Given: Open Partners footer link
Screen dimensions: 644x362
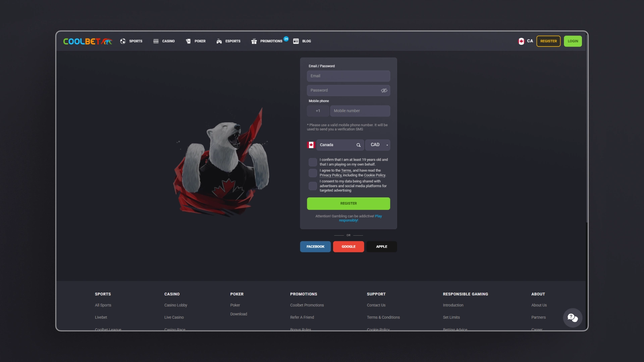Looking at the screenshot, I should 539,317.
